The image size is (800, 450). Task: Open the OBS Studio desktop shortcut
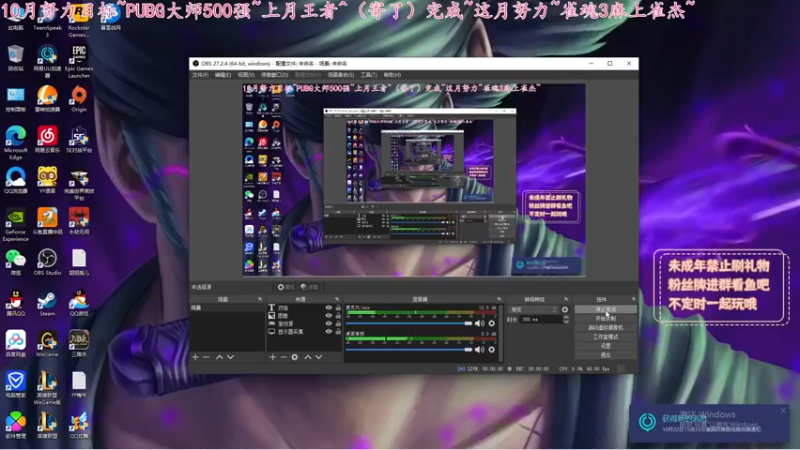(47, 262)
